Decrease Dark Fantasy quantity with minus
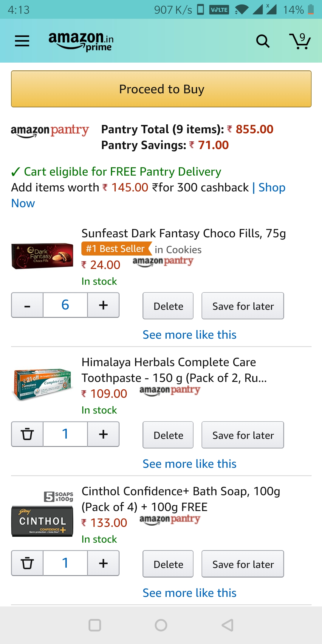322x644 pixels. coord(27,305)
